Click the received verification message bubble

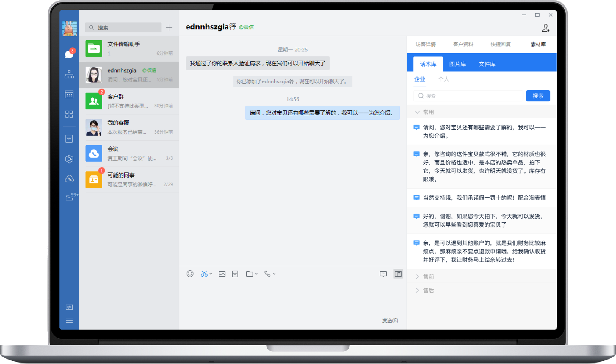pyautogui.click(x=258, y=63)
